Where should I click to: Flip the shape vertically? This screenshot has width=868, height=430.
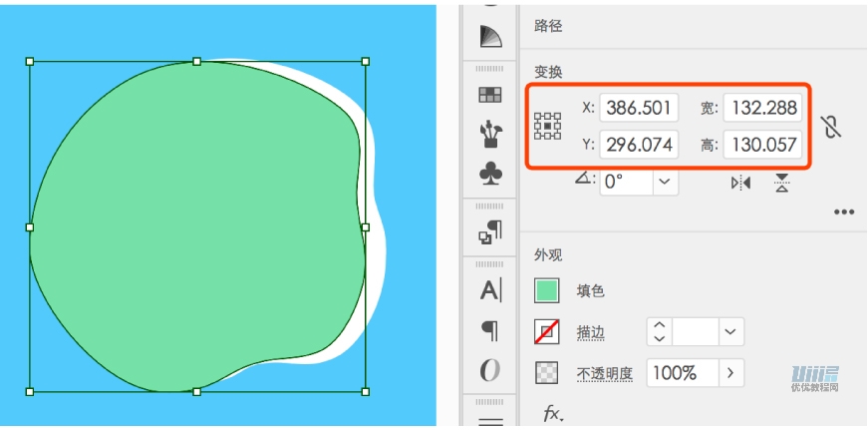[781, 183]
